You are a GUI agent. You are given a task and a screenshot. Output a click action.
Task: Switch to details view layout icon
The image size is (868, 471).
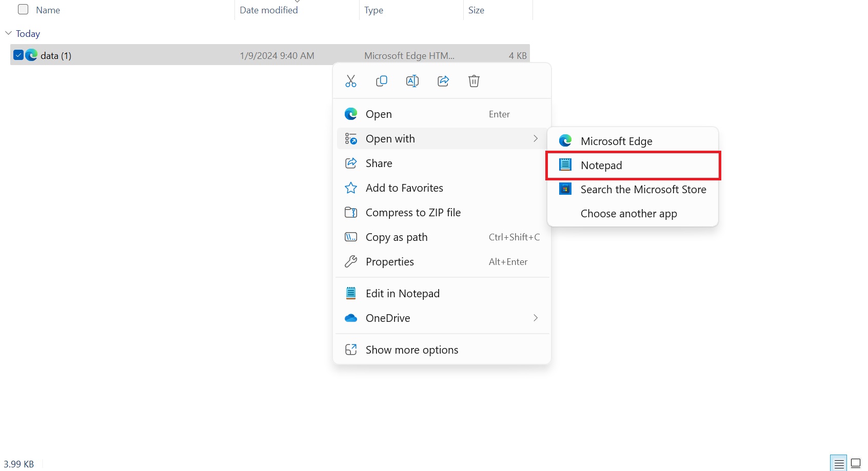point(839,463)
